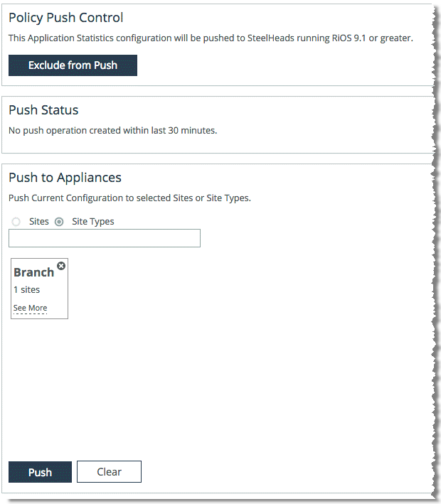Click the Push to Appliances heading
The width and height of the screenshot is (441, 504).
click(x=65, y=178)
